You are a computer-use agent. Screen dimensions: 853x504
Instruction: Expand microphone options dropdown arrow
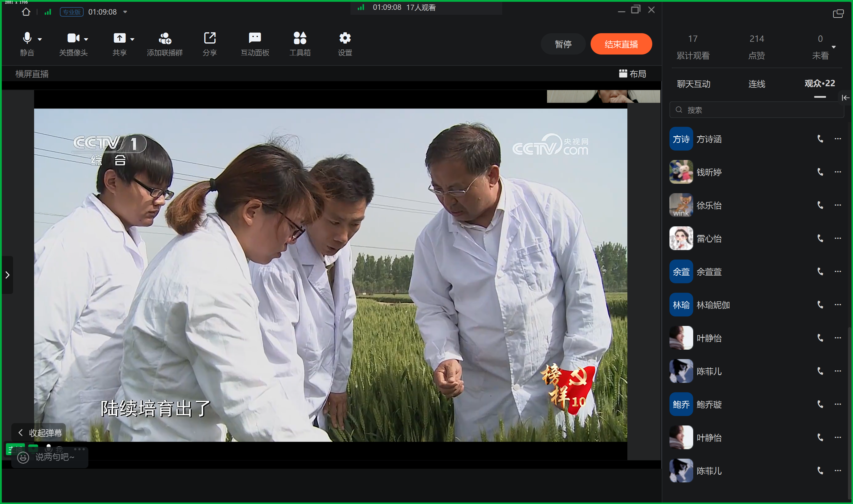pyautogui.click(x=40, y=39)
